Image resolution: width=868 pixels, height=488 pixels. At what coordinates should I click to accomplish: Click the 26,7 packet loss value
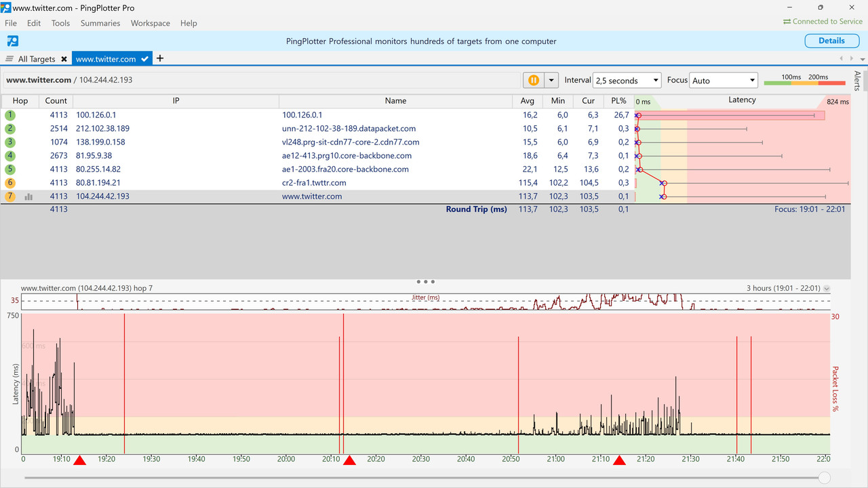[620, 115]
